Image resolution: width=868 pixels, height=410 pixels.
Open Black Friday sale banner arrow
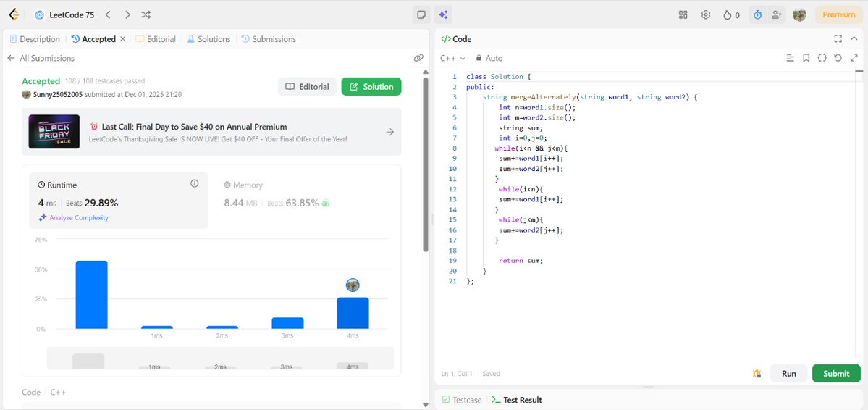[x=390, y=132]
